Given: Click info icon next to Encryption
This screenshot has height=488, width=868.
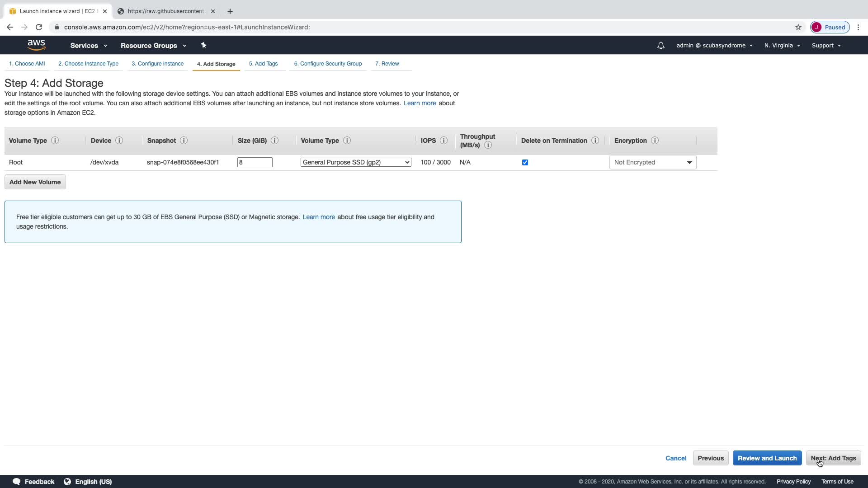Looking at the screenshot, I should pyautogui.click(x=655, y=141).
